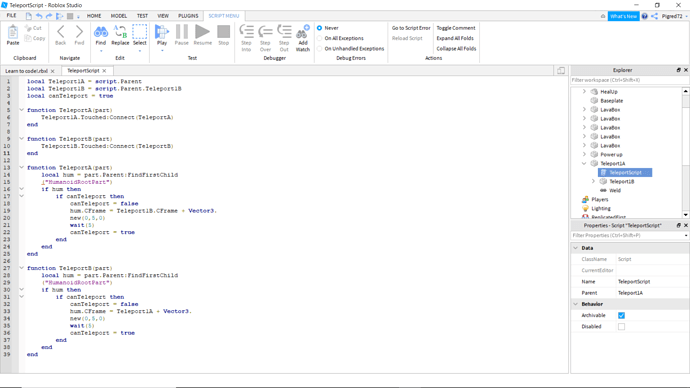Close the TeleportScript editor tab
Screen dimensions: 690x388
tap(104, 71)
